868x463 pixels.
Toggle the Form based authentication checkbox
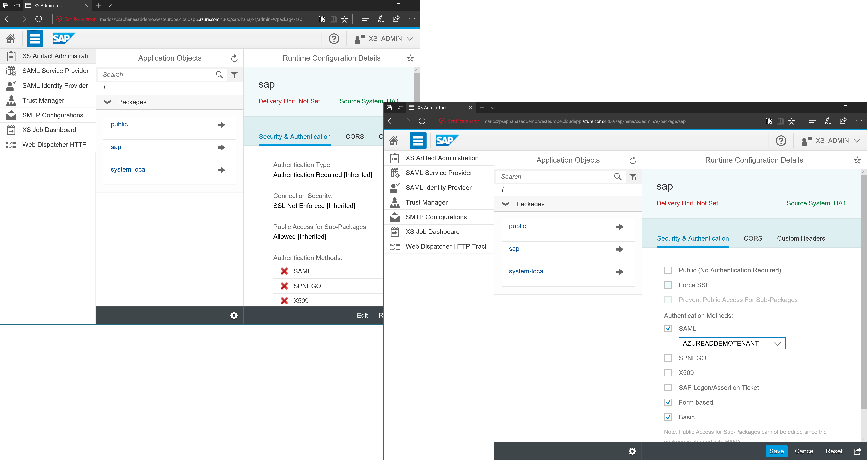(668, 402)
